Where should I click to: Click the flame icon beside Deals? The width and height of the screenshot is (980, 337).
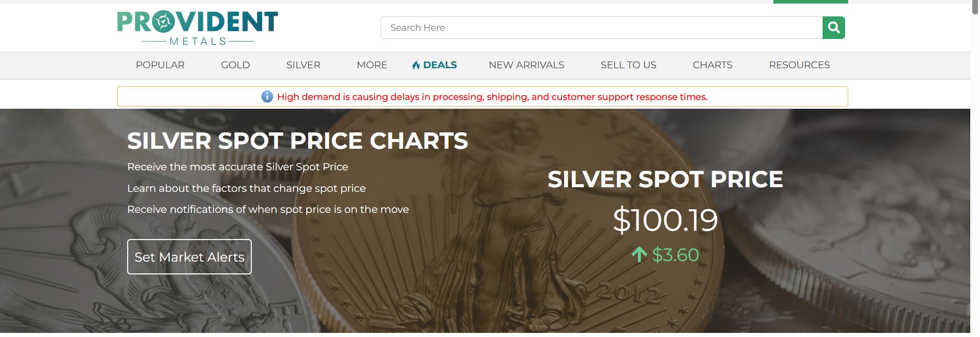click(x=416, y=65)
